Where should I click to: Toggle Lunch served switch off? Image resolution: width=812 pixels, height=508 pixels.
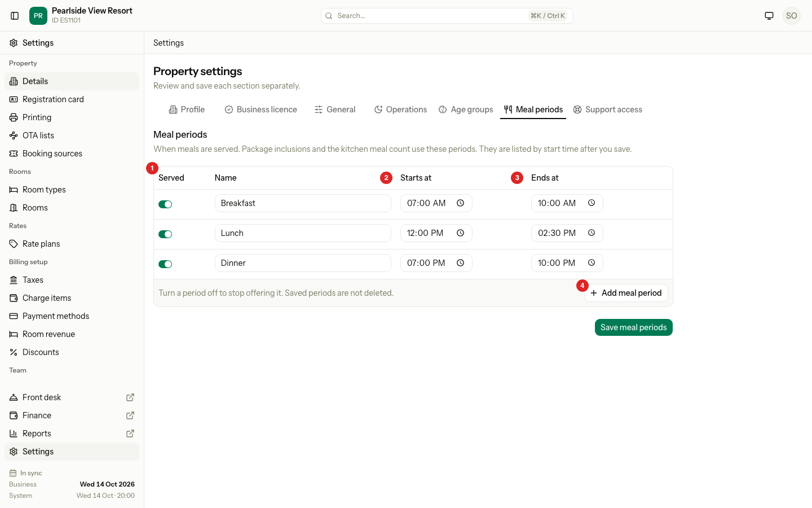165,234
